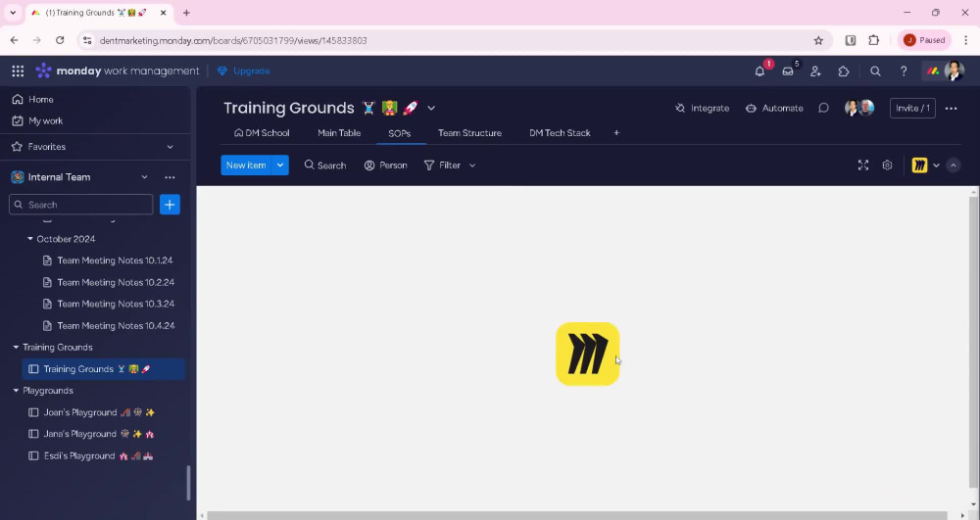
Task: Click the monday work management logo
Action: pos(118,71)
